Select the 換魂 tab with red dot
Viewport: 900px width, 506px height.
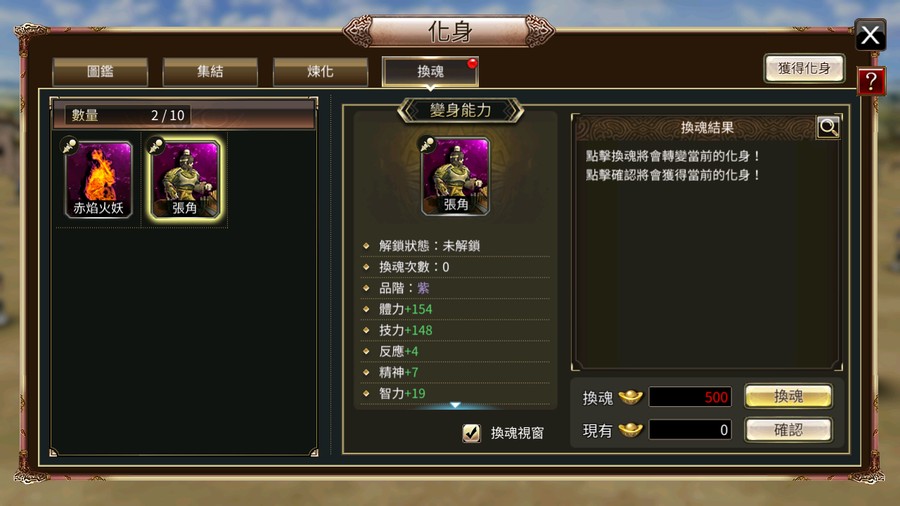click(430, 71)
